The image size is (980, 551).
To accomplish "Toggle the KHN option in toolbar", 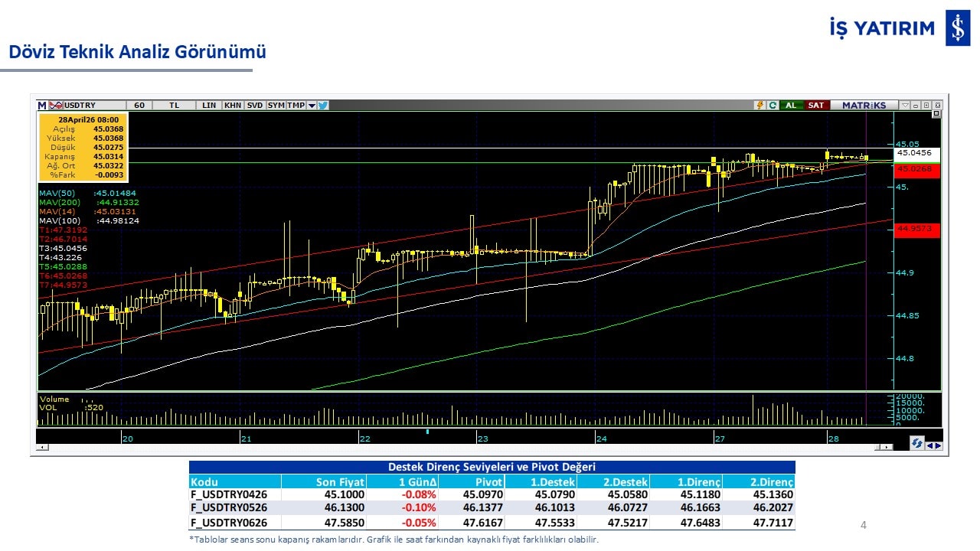I will tap(233, 106).
